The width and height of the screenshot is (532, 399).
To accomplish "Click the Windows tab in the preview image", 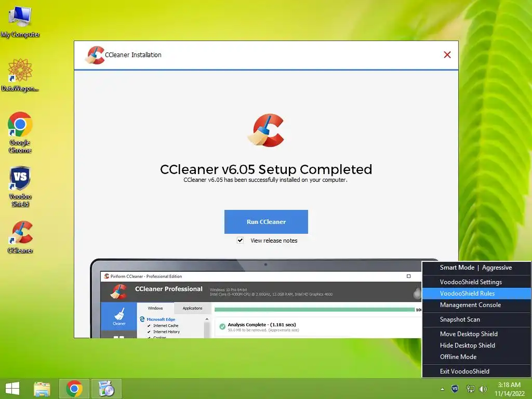I will pos(155,308).
